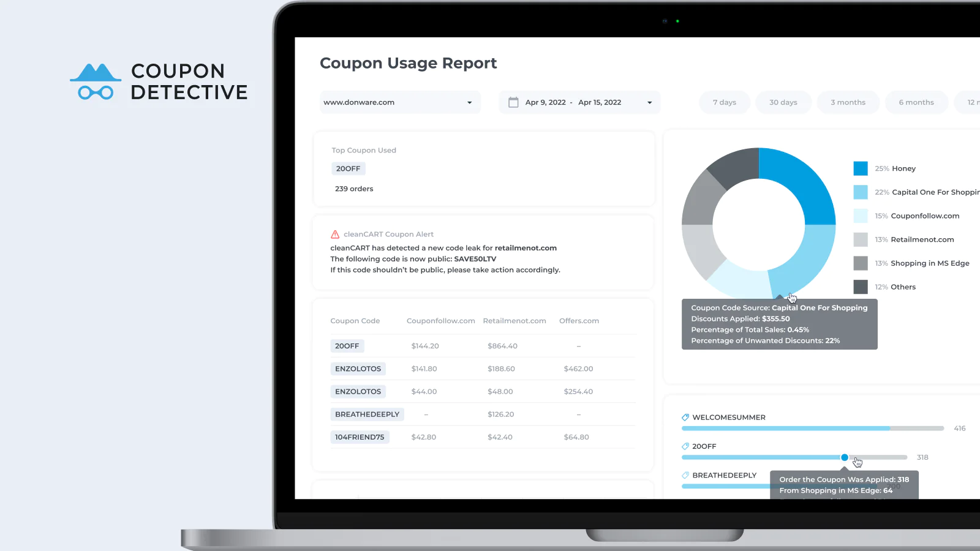Click the Coupon Usage Report heading
980x551 pixels.
coord(408,63)
